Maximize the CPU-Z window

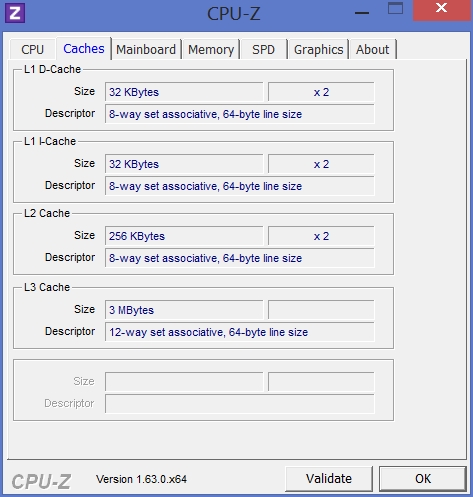pyautogui.click(x=396, y=8)
